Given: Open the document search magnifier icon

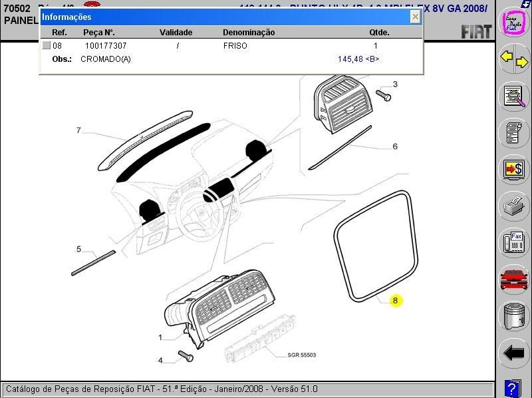Looking at the screenshot, I should (x=514, y=97).
